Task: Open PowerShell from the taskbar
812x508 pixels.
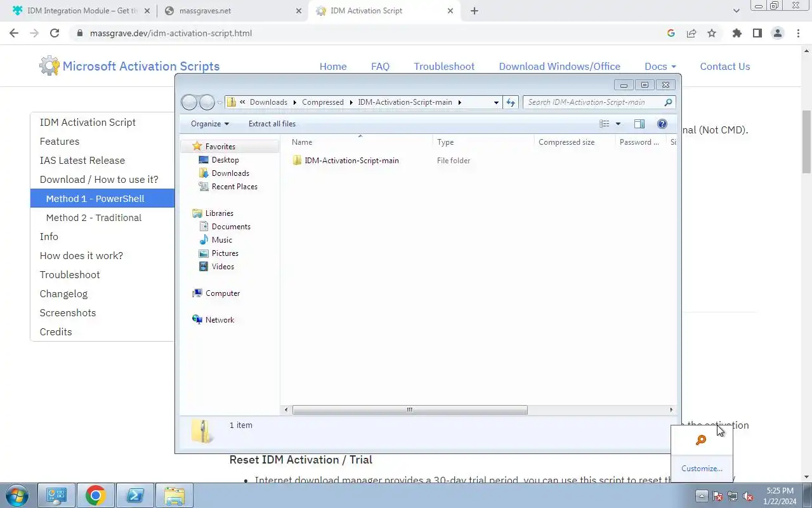Action: coord(135,495)
